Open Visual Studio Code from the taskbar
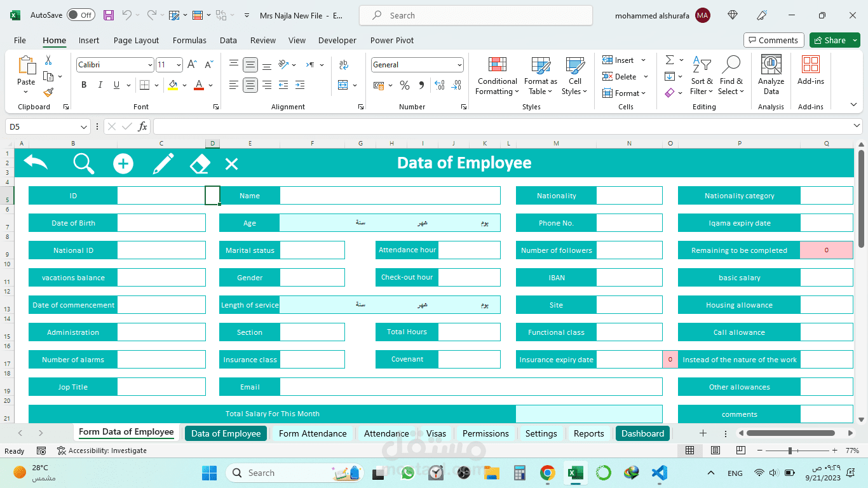The width and height of the screenshot is (868, 488). pyautogui.click(x=659, y=473)
